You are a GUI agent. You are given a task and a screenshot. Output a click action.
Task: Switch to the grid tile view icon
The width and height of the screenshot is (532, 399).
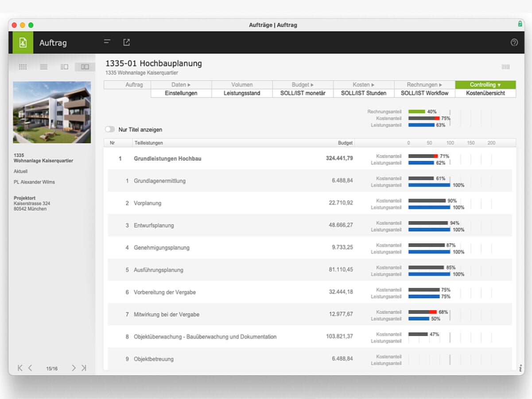tap(23, 67)
